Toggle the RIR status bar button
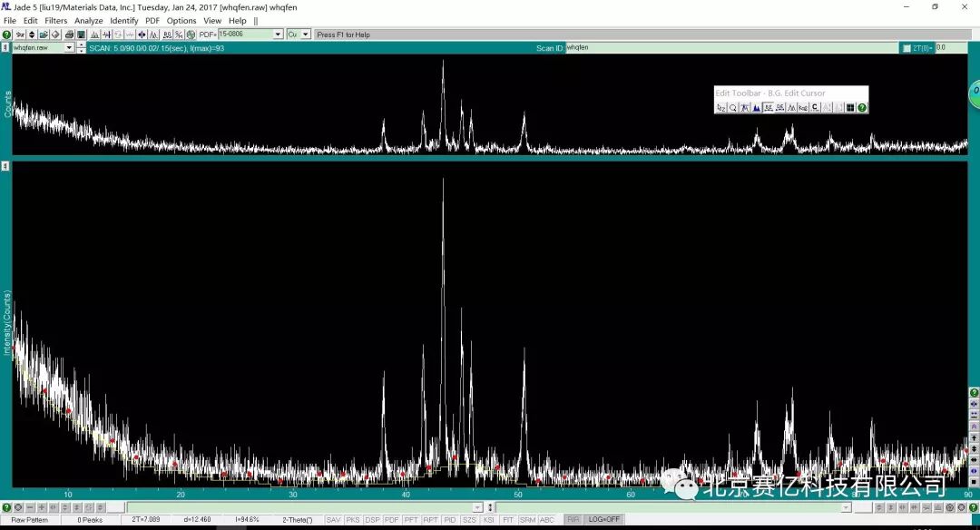The height and width of the screenshot is (530, 980). (x=573, y=520)
